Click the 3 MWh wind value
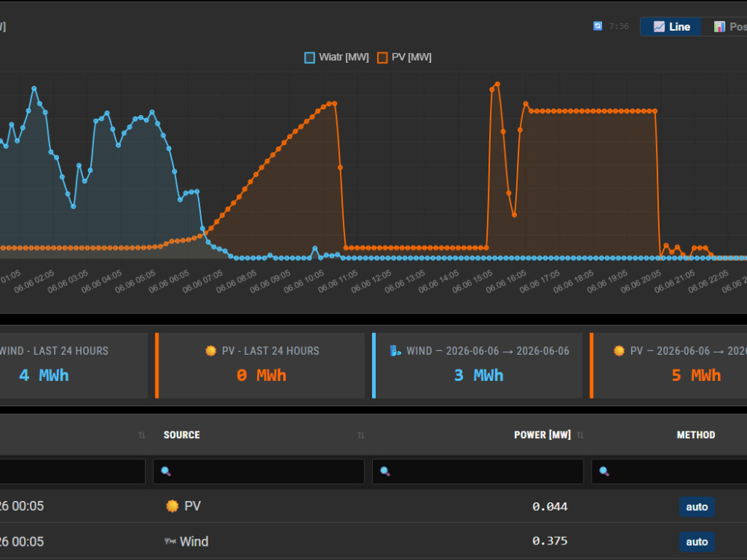 click(478, 376)
